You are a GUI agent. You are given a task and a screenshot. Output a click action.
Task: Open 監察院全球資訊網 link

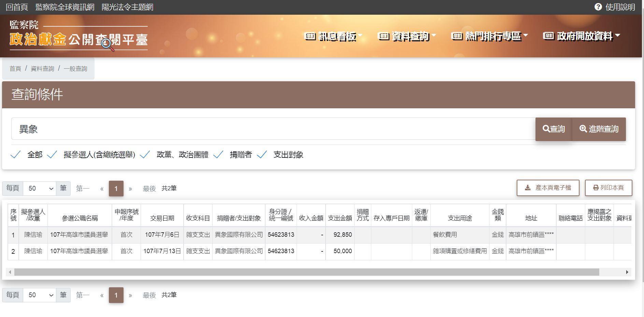[65, 7]
